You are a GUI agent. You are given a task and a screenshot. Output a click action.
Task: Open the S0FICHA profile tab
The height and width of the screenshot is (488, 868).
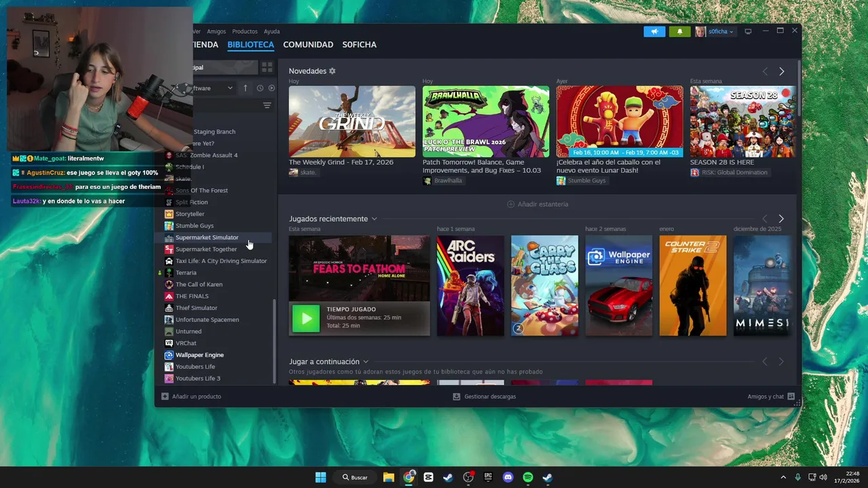(x=359, y=45)
